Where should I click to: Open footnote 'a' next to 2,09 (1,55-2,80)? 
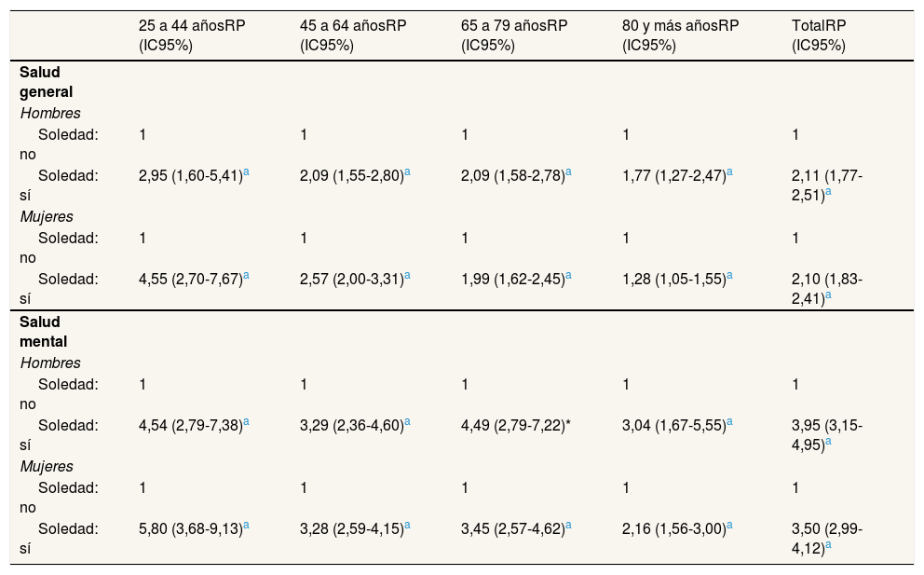[x=407, y=172]
